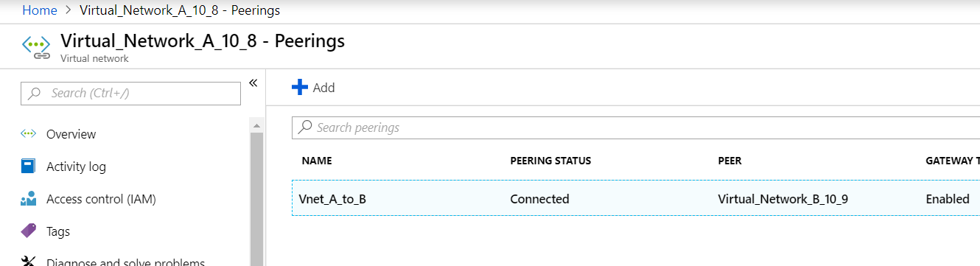Image resolution: width=980 pixels, height=266 pixels.
Task: Focus the Search peerings input field
Action: (x=636, y=127)
